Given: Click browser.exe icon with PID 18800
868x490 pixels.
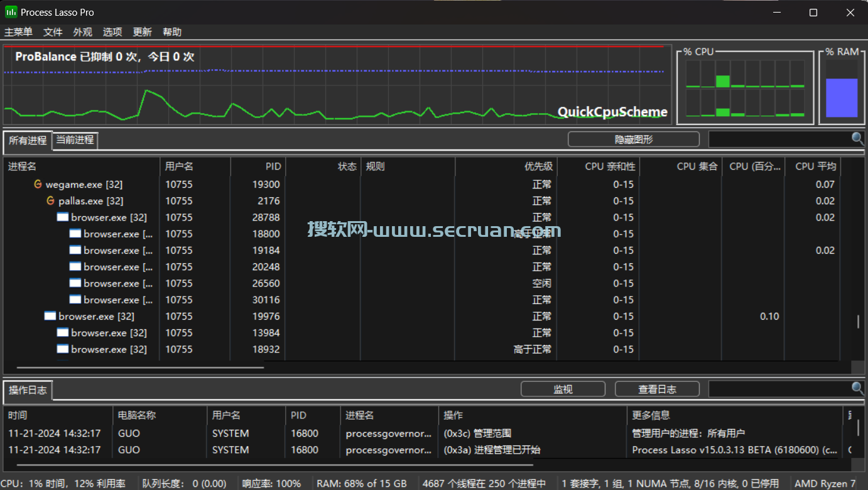Looking at the screenshot, I should (75, 234).
